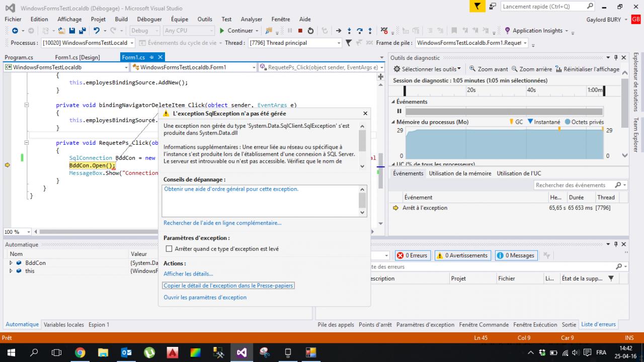This screenshot has width=644, height=362.
Task: Toggle the 0 Erreurs filter
Action: (x=413, y=255)
